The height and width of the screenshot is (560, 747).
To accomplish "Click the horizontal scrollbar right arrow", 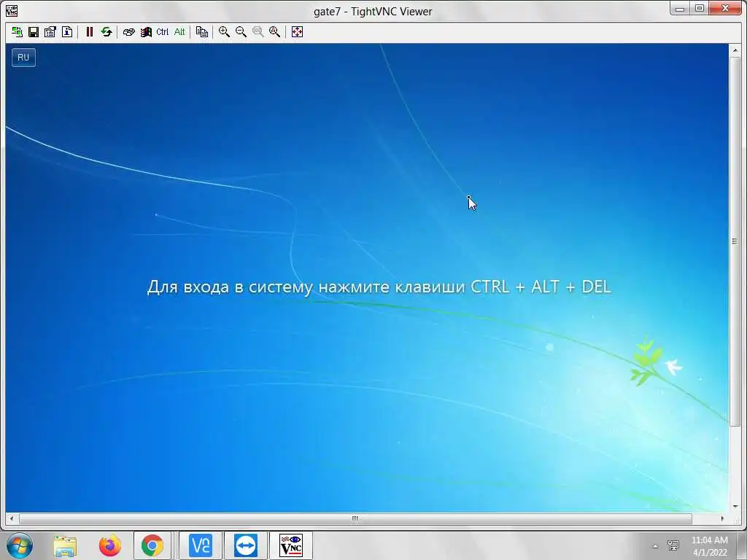I will (723, 518).
